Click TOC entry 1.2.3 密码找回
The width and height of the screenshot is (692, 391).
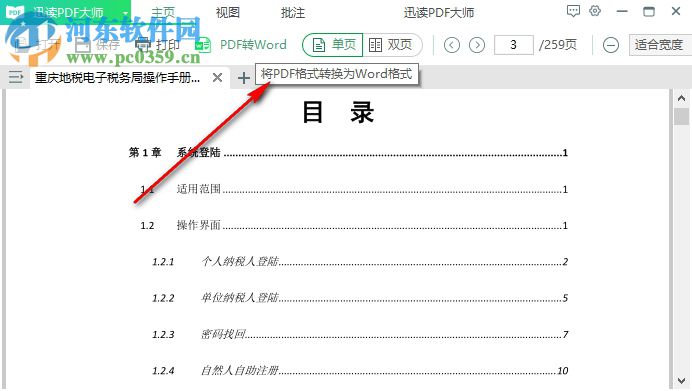pyautogui.click(x=360, y=334)
